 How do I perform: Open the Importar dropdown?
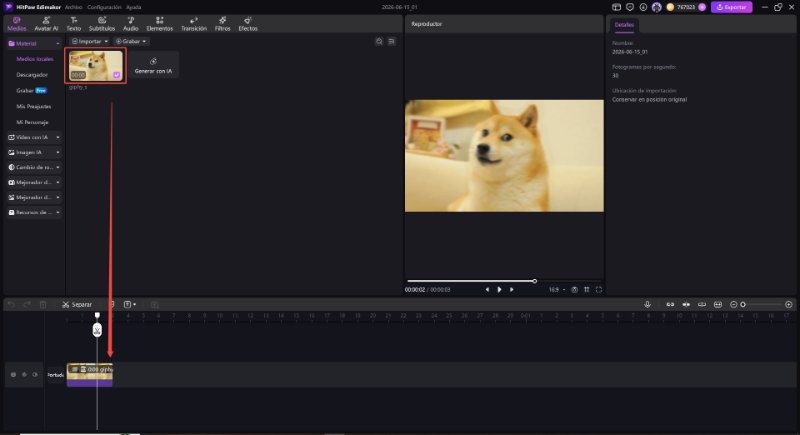(x=90, y=41)
